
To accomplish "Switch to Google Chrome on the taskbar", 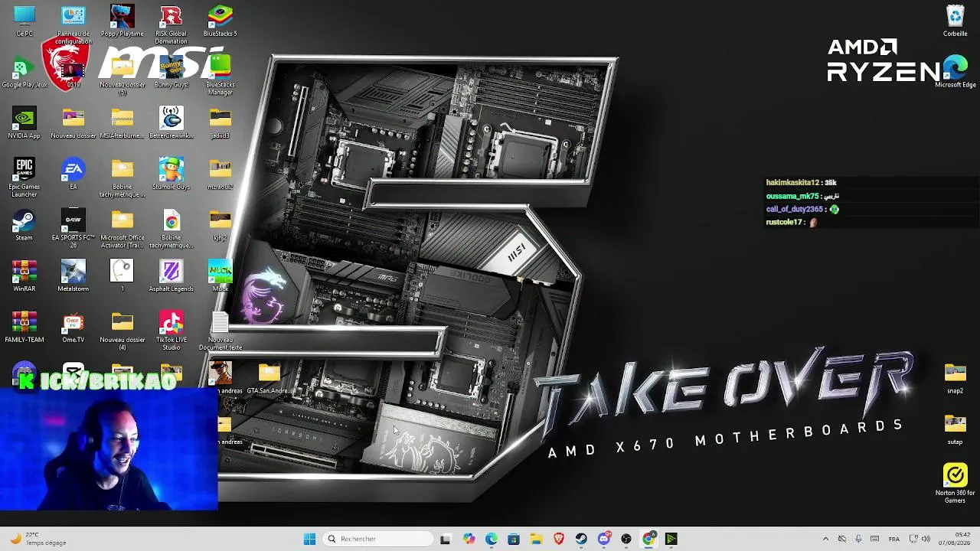I will coord(648,539).
